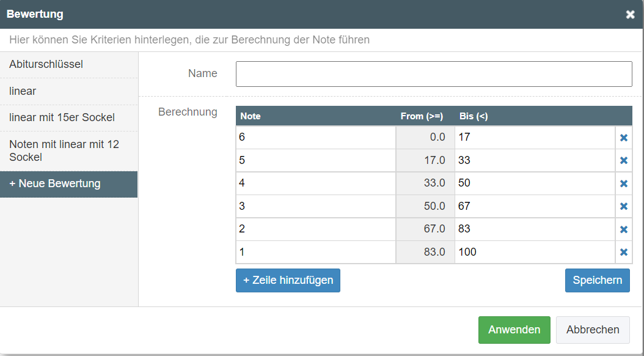Image resolution: width=644 pixels, height=356 pixels.
Task: Select the Abiturschlüssel grading scheme
Action: pos(45,63)
